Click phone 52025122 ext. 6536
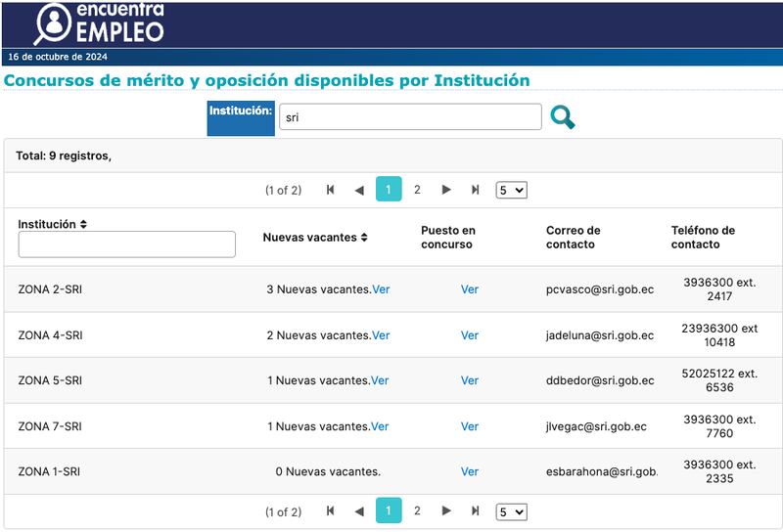This screenshot has height=532, width=783. tap(719, 380)
